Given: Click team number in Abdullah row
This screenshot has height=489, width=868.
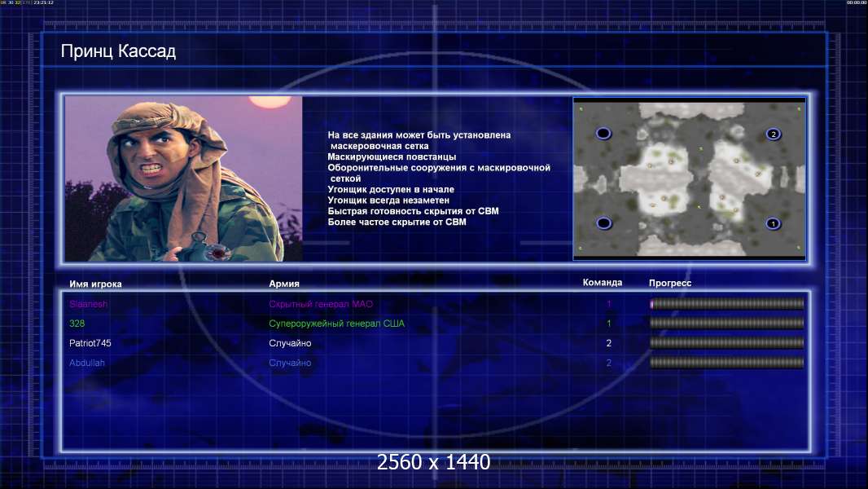Looking at the screenshot, I should [609, 363].
